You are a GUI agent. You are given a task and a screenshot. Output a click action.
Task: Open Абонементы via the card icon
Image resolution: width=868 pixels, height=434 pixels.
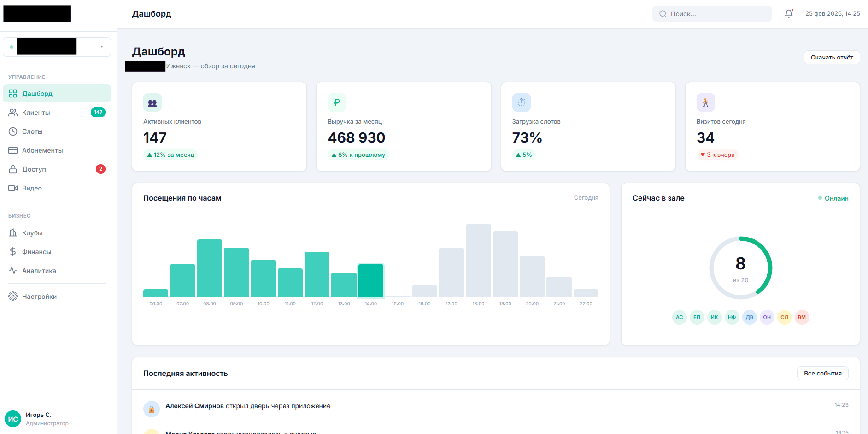(x=13, y=150)
